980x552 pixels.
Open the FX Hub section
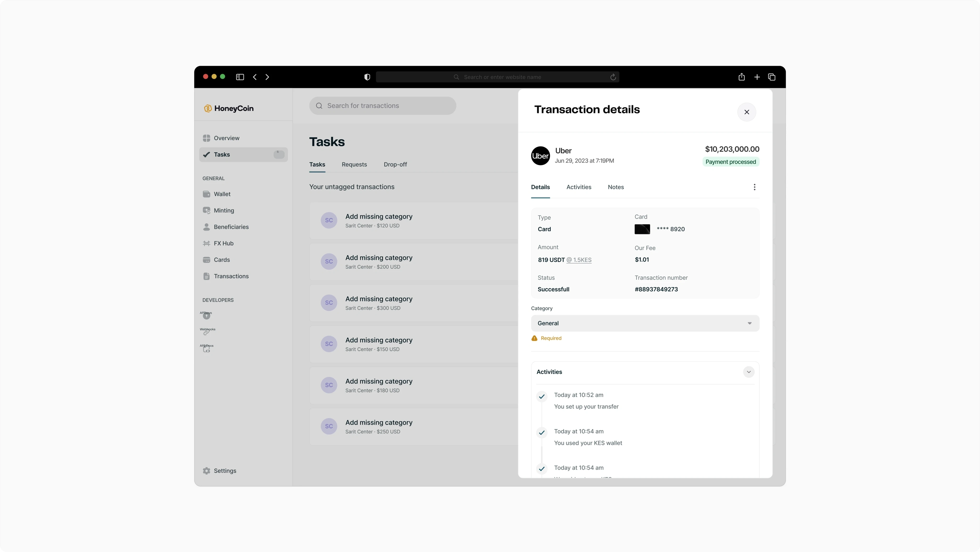[x=223, y=243]
